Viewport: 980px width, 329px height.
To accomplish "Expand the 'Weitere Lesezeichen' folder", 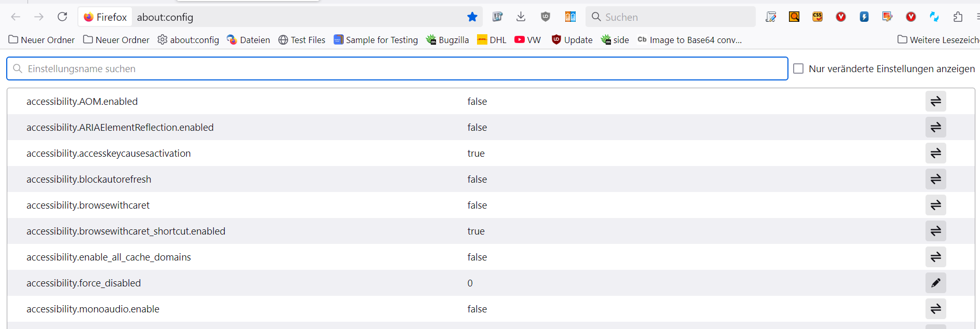I will [x=938, y=40].
